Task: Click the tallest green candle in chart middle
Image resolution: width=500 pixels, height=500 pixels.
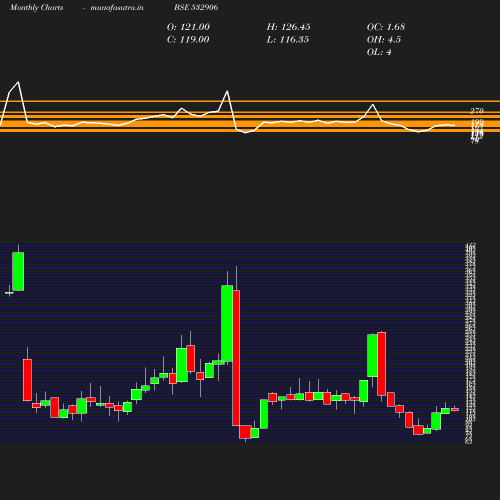Action: click(x=227, y=323)
